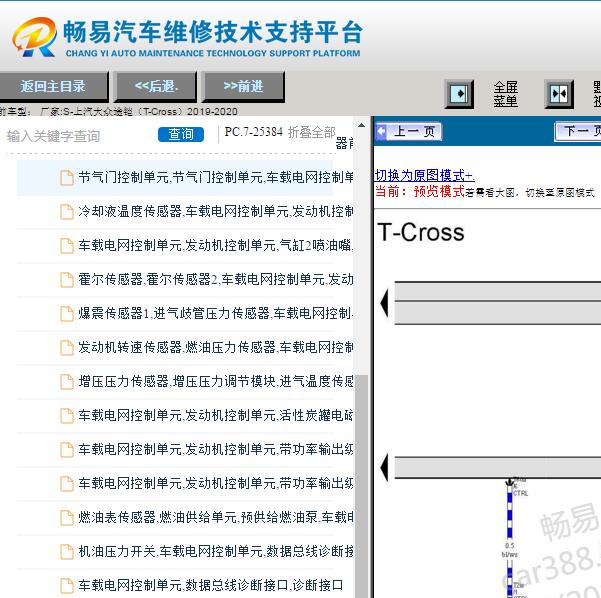Image resolution: width=601 pixels, height=598 pixels.
Task: Click file icon beside 节气门控制单元 row
Action: point(67,178)
